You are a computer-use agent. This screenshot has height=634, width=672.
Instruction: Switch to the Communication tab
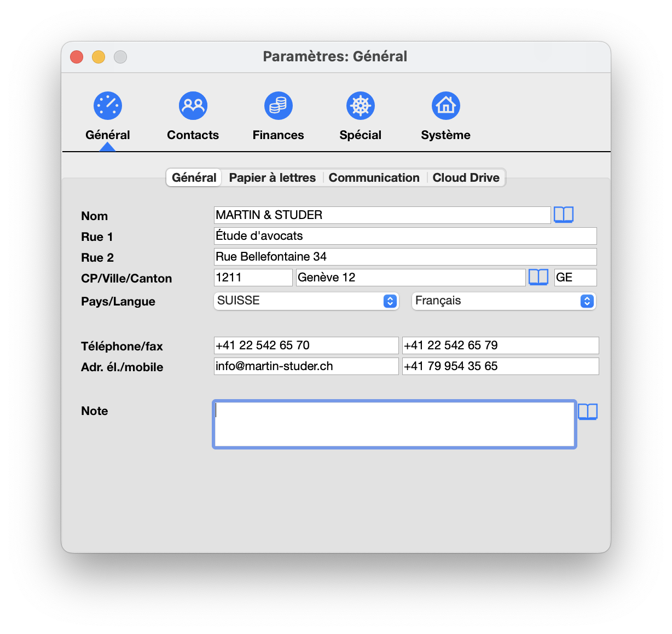[x=374, y=177]
